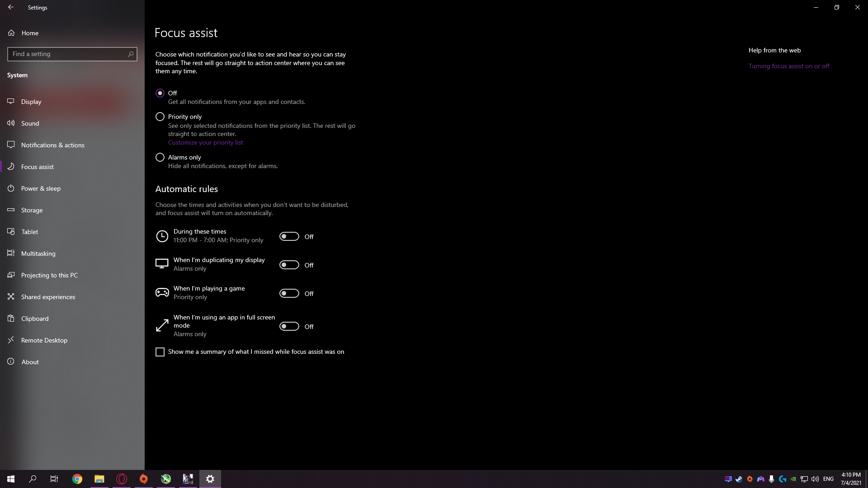Click the monitor icon for duplicating display rule

[162, 264]
